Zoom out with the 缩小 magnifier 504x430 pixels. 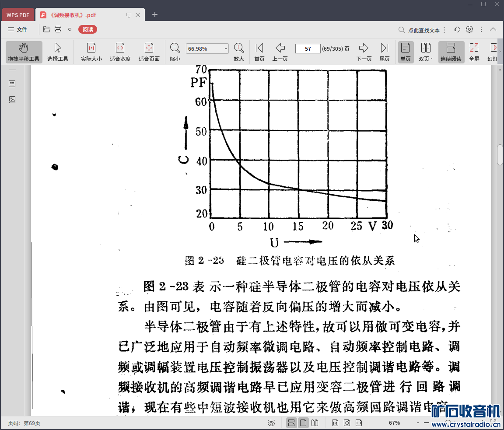pyautogui.click(x=175, y=52)
